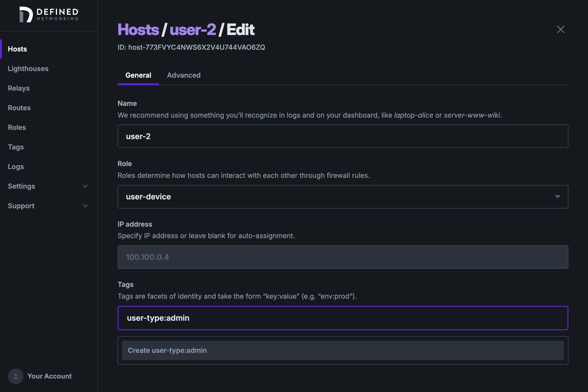Image resolution: width=588 pixels, height=392 pixels.
Task: Open the Roles page
Action: coord(16,127)
